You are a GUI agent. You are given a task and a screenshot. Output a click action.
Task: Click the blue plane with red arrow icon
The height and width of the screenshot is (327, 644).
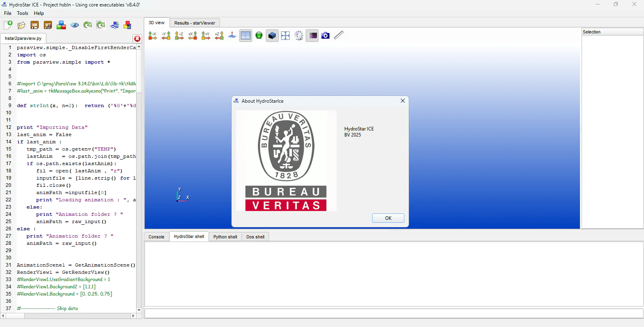pos(232,35)
